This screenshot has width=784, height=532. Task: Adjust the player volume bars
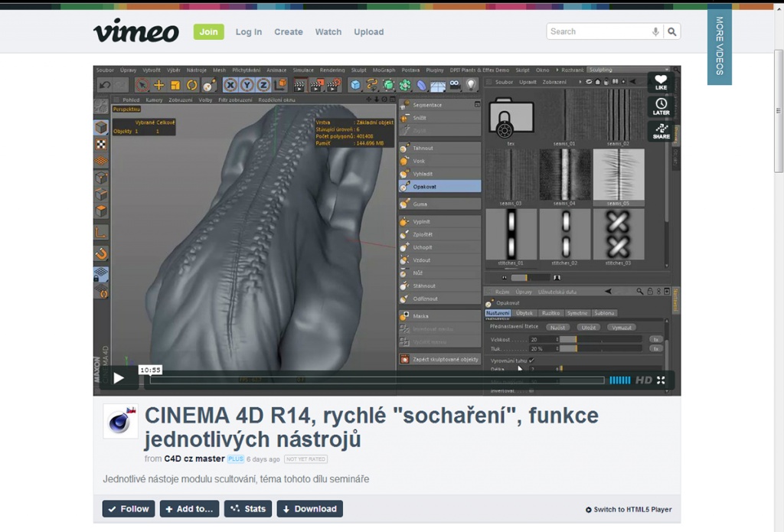click(x=620, y=380)
